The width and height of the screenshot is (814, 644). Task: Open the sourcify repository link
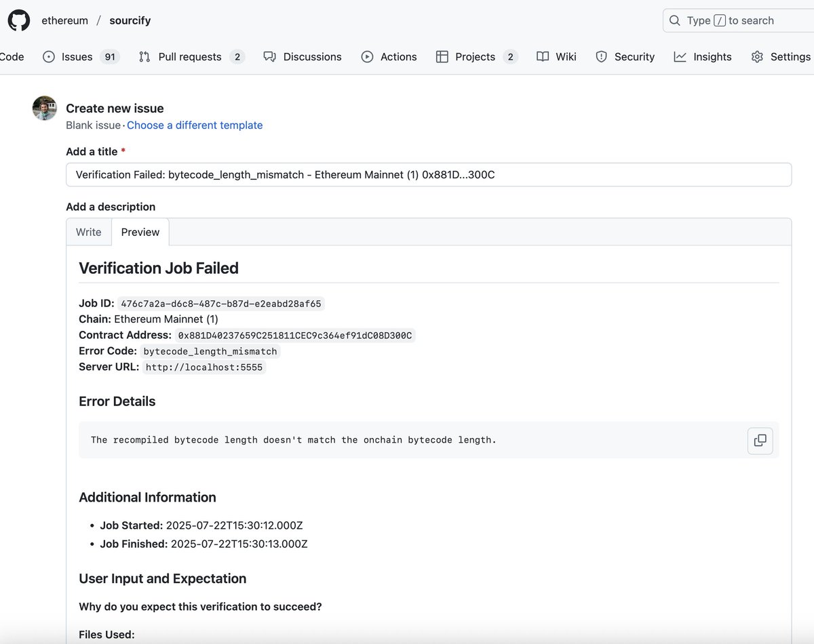click(130, 20)
